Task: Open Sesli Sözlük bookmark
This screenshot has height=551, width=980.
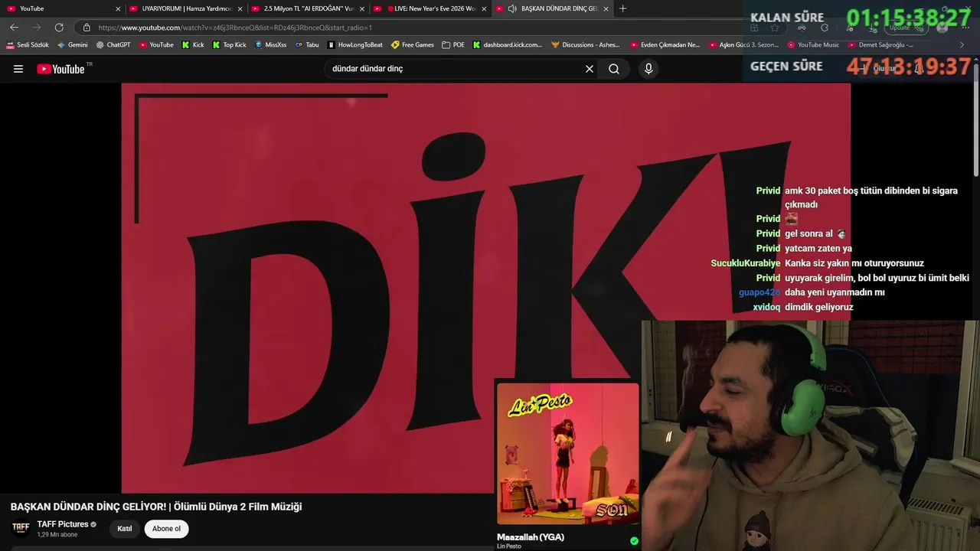Action: (28, 45)
